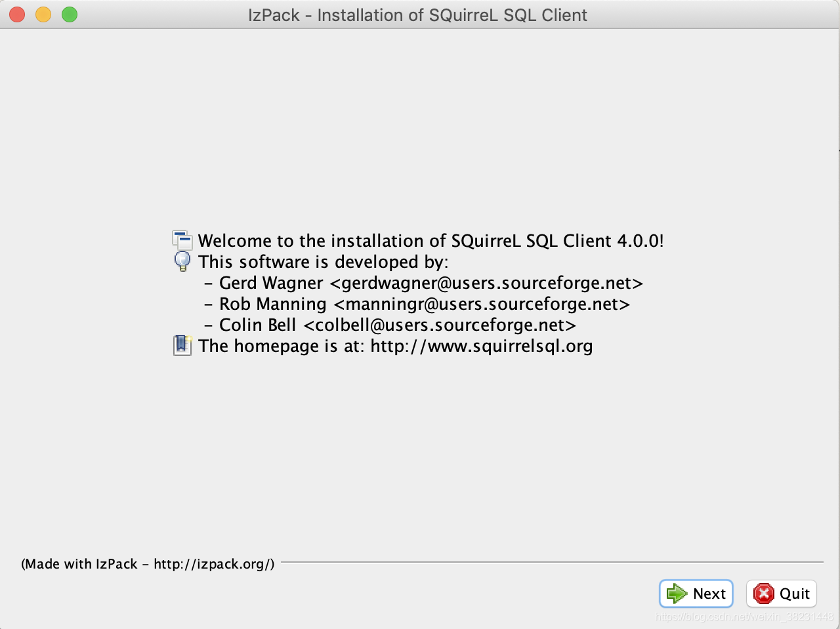Viewport: 840px width, 629px height.
Task: Click the Made with IzPack footer label
Action: (x=148, y=564)
